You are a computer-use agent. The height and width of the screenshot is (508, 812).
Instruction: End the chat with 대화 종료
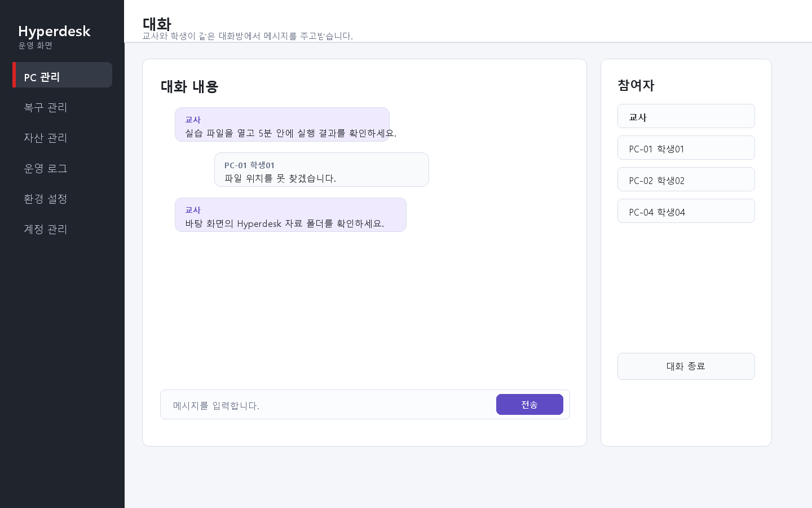point(686,366)
